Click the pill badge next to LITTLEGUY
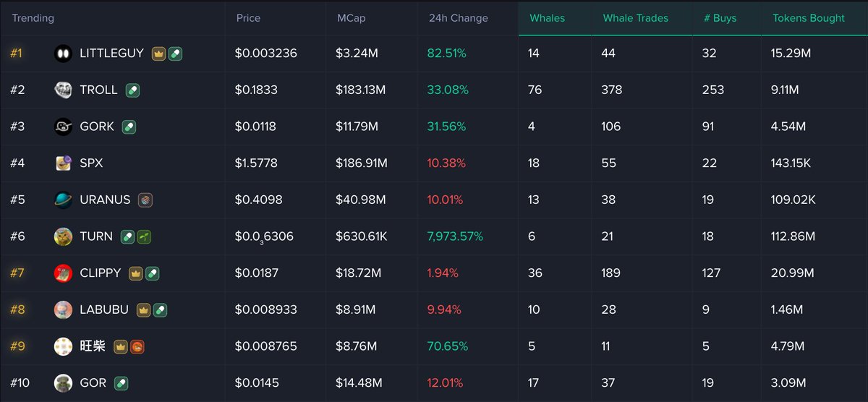The height and width of the screenshot is (402, 868). click(x=175, y=54)
